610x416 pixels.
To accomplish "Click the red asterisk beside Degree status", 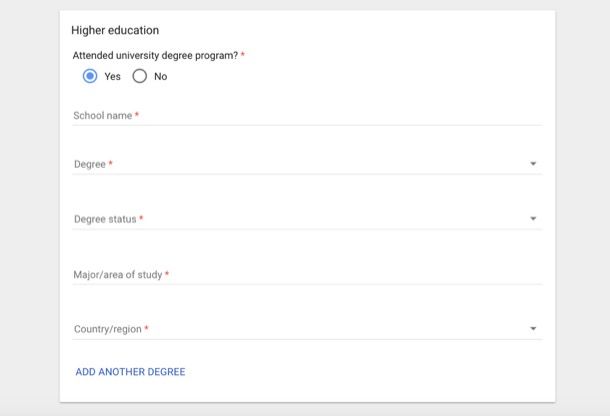I will pyautogui.click(x=141, y=218).
